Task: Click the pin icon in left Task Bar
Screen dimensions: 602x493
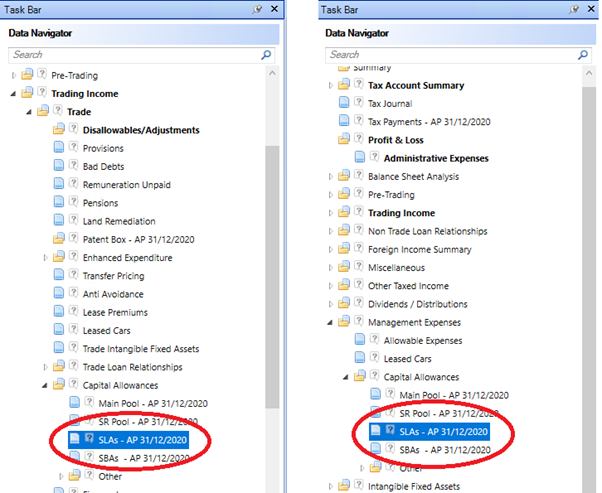Action: (x=257, y=9)
